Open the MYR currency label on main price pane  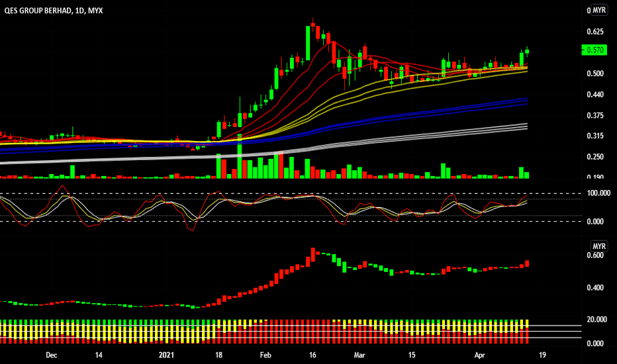tap(599, 10)
